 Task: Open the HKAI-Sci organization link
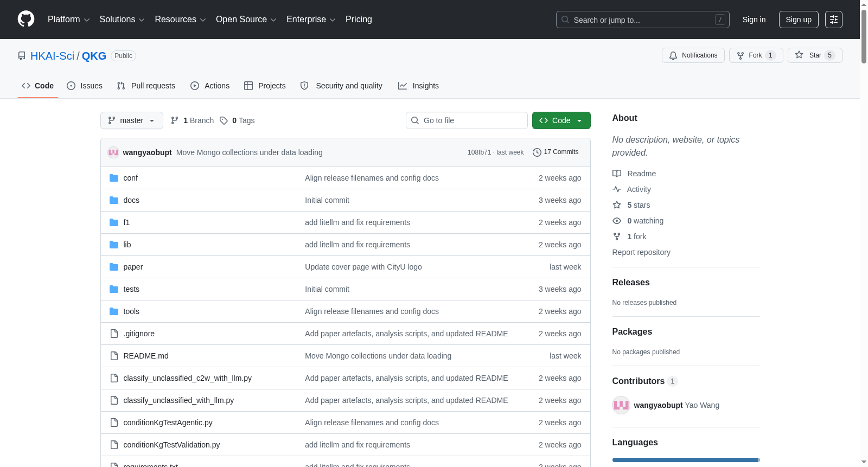52,56
